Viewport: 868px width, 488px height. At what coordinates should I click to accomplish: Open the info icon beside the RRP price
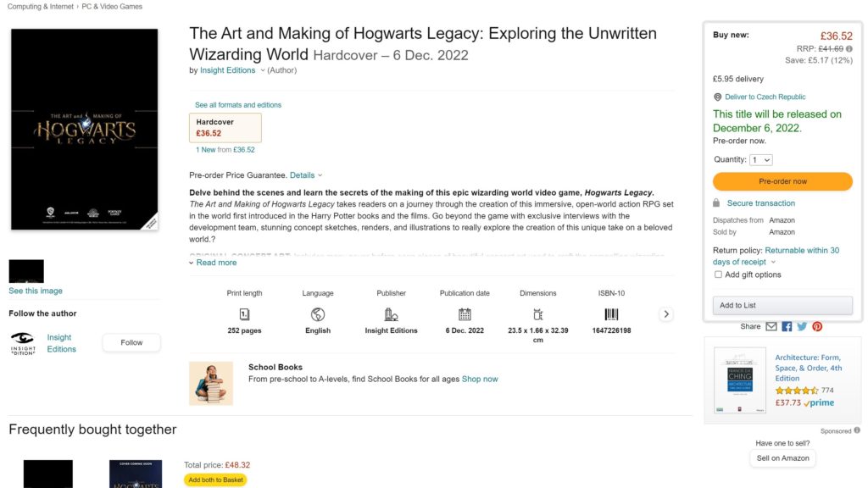849,49
